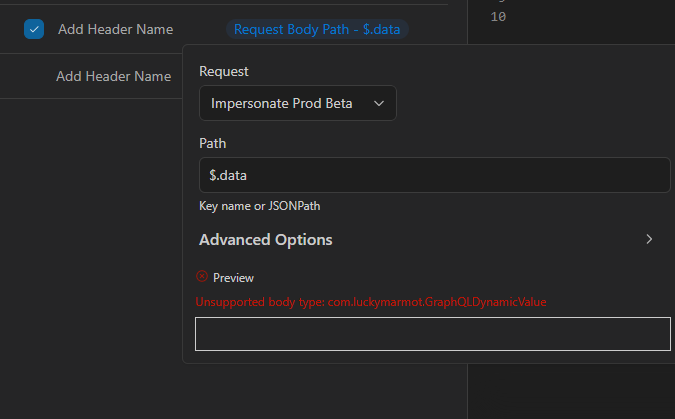
Task: Click the red error icon next to Preview
Action: [x=202, y=276]
